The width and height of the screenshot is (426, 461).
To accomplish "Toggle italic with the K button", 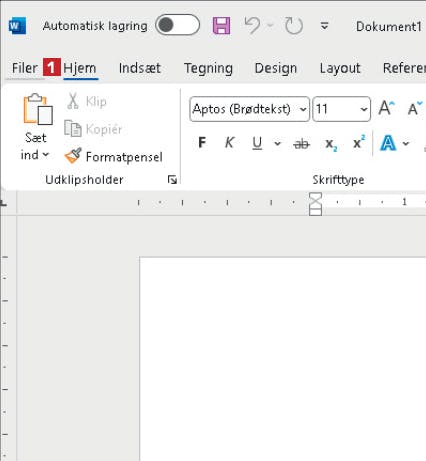I will (x=229, y=143).
